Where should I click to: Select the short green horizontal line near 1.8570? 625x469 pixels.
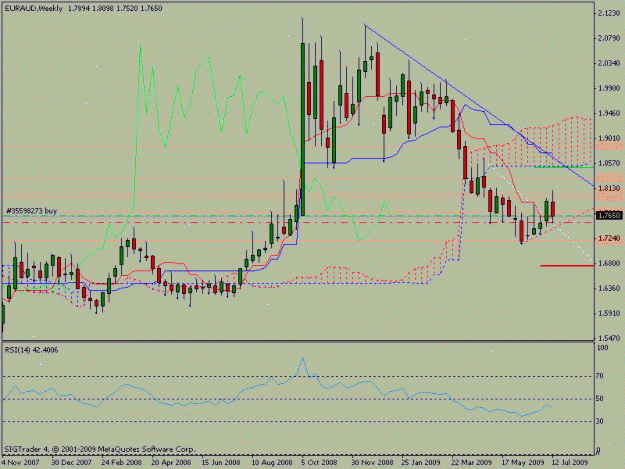click(564, 167)
